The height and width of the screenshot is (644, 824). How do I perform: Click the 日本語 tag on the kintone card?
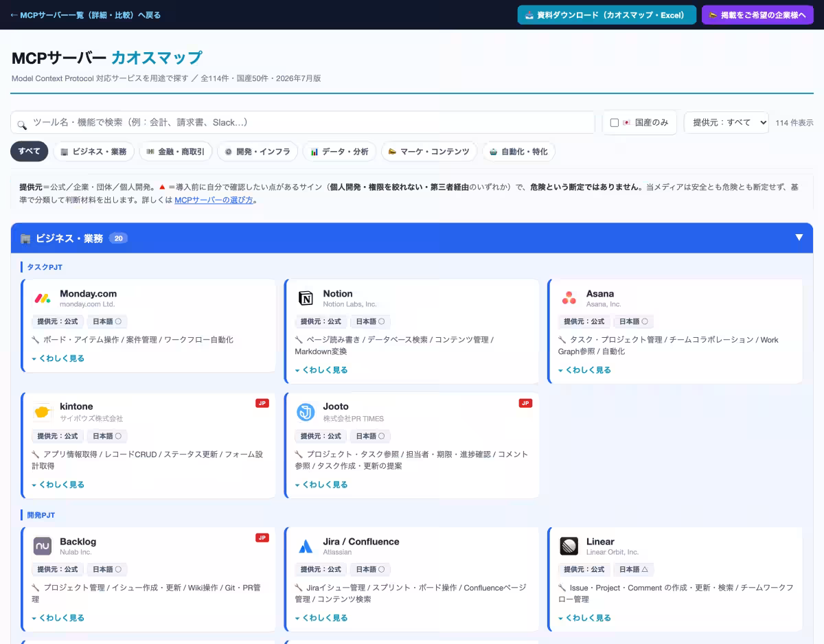(107, 436)
